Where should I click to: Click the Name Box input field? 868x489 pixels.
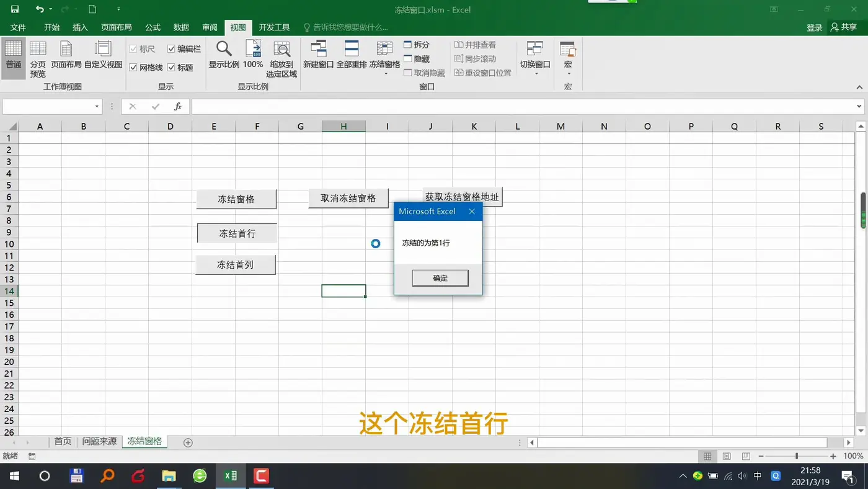pyautogui.click(x=47, y=107)
